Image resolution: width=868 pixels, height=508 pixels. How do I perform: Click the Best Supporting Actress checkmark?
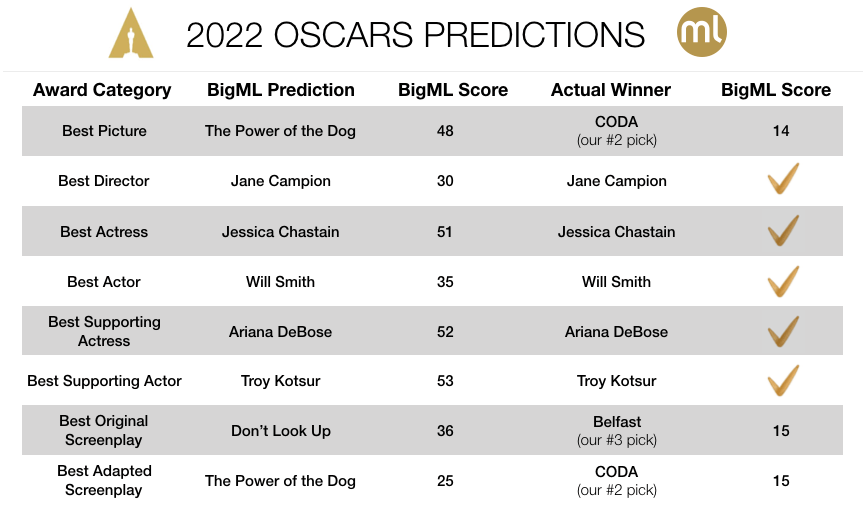[782, 331]
